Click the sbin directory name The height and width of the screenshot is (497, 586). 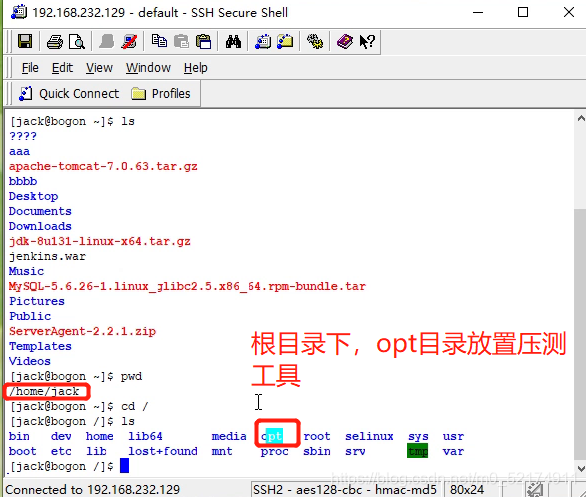(x=317, y=451)
